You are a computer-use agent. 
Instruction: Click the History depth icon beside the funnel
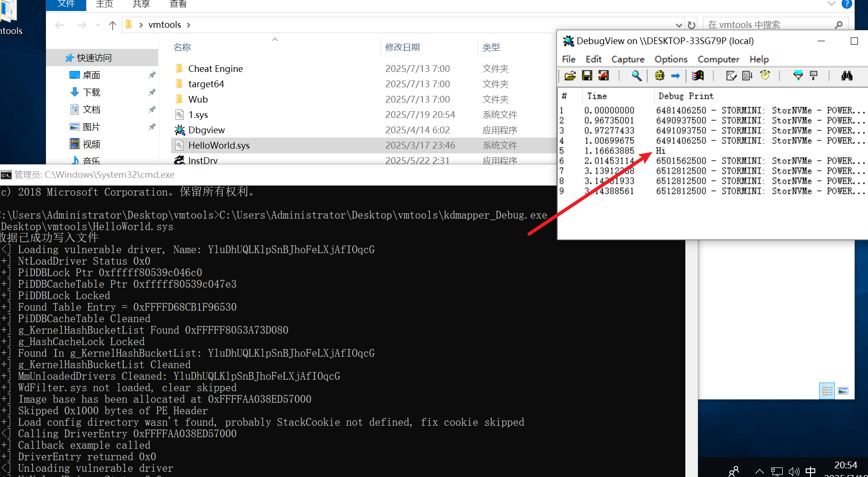(x=814, y=76)
